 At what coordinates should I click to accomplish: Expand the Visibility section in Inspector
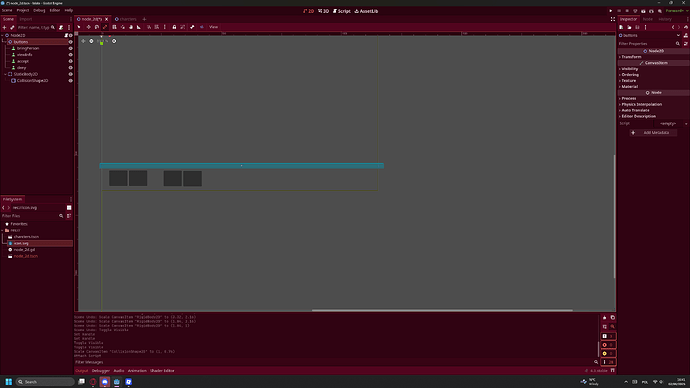click(630, 69)
